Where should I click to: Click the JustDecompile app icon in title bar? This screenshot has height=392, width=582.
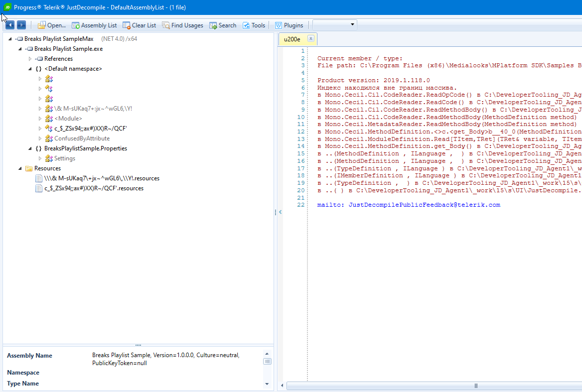[x=7, y=7]
